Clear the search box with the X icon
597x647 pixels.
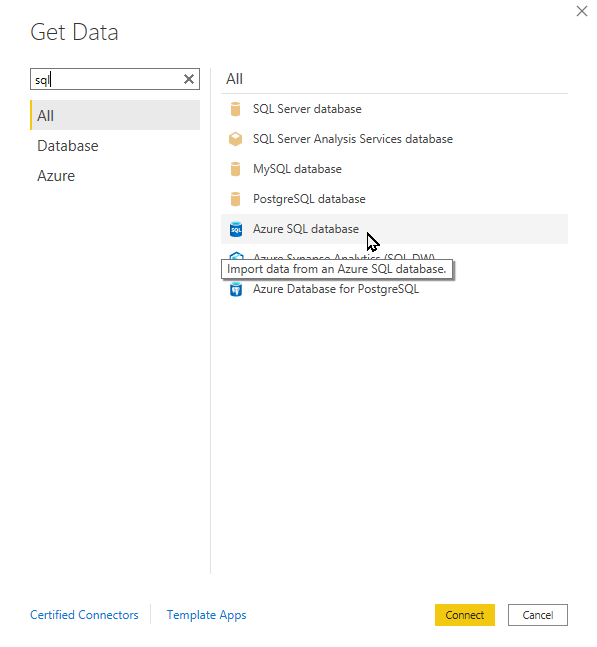point(189,79)
